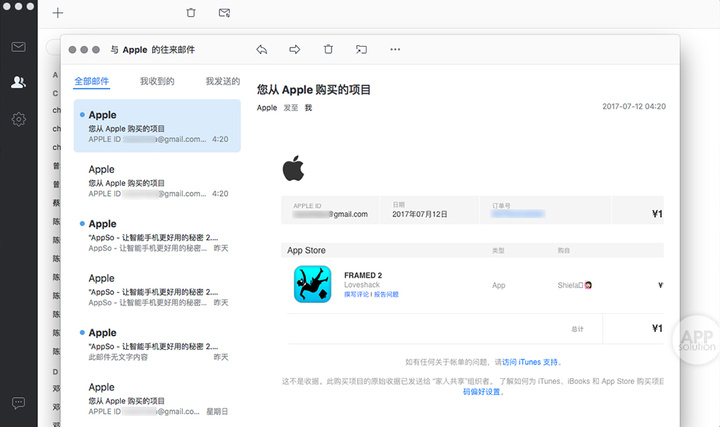Open the read AppSo email from 昨天
This screenshot has height=427, width=720.
(x=157, y=290)
